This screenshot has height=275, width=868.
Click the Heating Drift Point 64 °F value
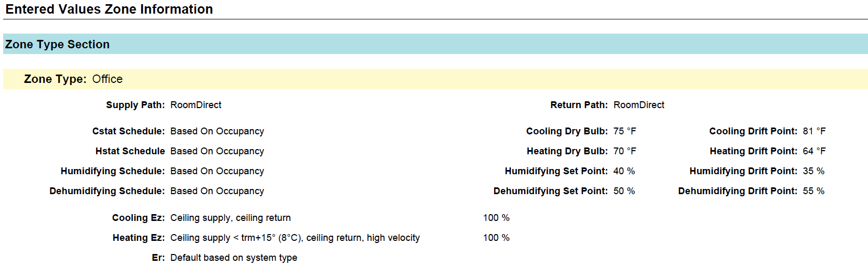click(814, 151)
